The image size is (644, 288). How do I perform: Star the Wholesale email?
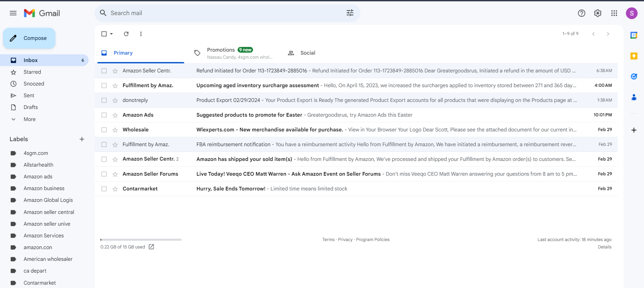(x=115, y=130)
